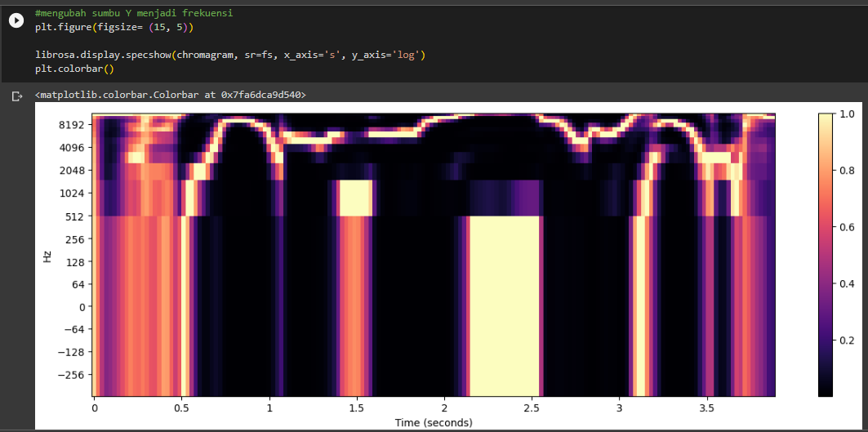Click the 0.6 label on the colorbar

pos(847,227)
